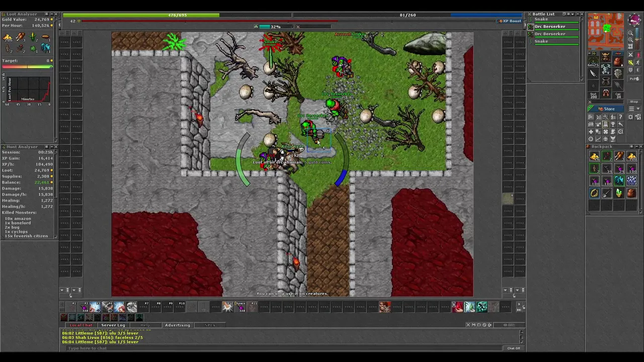The height and width of the screenshot is (362, 644).
Task: Toggle the PvP mode button
Action: pyautogui.click(x=634, y=79)
